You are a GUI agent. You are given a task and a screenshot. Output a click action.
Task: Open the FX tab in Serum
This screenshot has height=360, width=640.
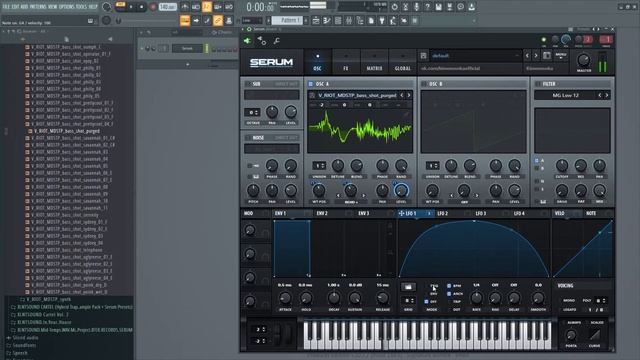coord(346,61)
